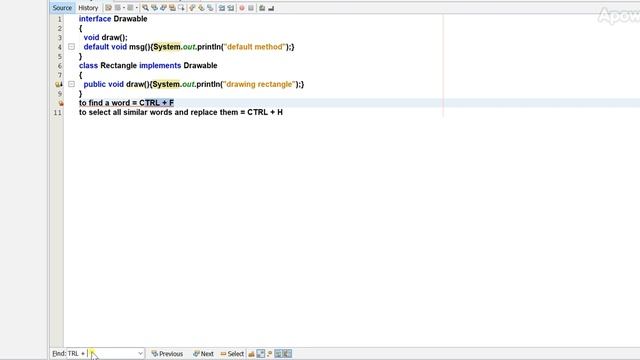The height and width of the screenshot is (360, 640).
Task: Open the Back navigation dropdown arrow
Action: coord(124,8)
